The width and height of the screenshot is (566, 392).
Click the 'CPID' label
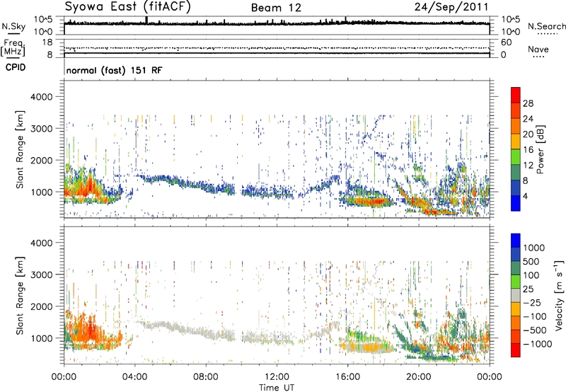16,67
